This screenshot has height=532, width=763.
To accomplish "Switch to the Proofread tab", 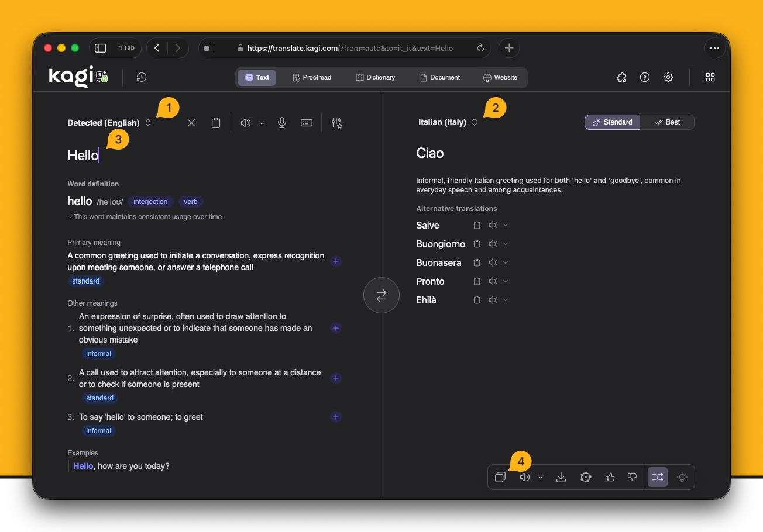I will (x=312, y=77).
